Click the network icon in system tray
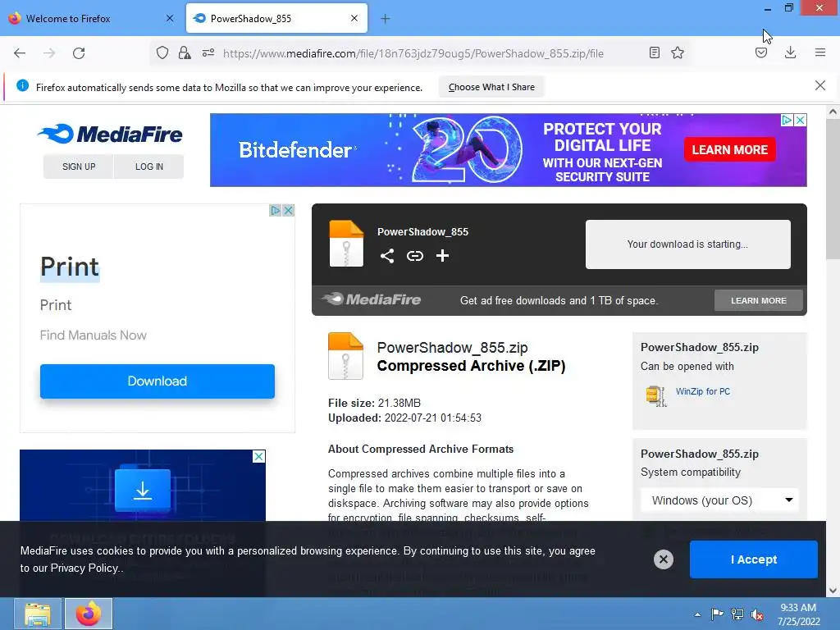This screenshot has height=630, width=840. pyautogui.click(x=737, y=614)
